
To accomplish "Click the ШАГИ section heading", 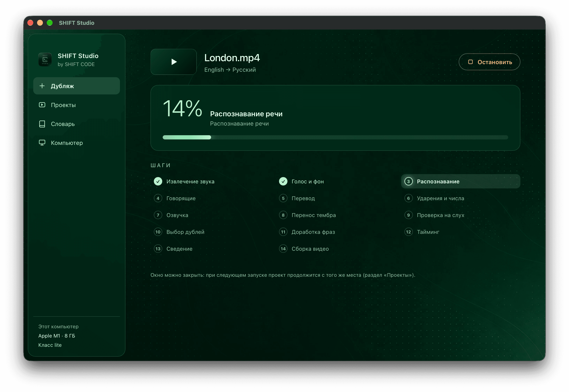I will click(161, 165).
